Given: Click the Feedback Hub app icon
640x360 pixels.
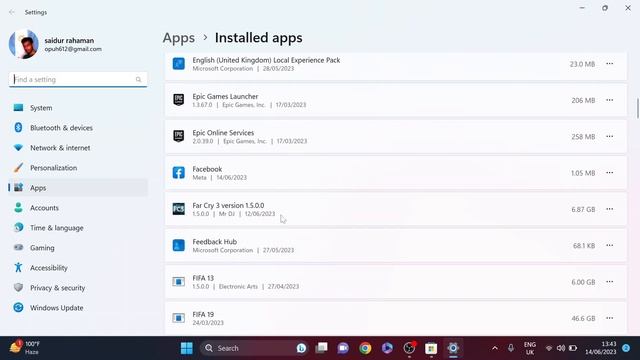Looking at the screenshot, I should pos(178,245).
